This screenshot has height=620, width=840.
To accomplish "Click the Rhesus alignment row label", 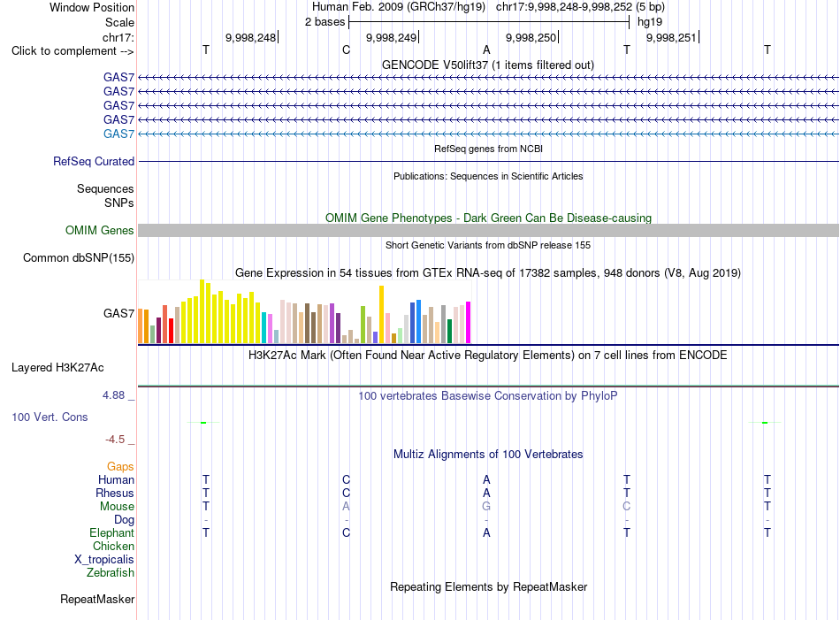I will [115, 493].
